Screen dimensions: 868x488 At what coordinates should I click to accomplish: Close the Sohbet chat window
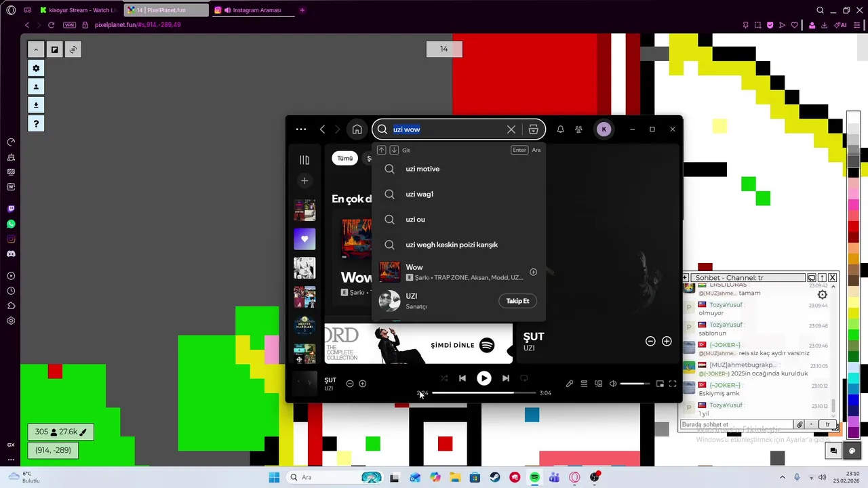pos(833,278)
